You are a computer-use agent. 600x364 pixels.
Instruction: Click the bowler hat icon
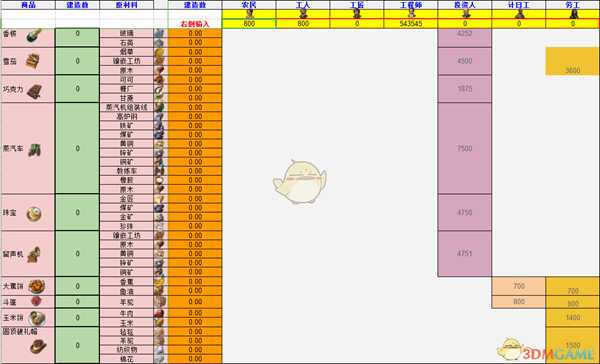[39, 346]
